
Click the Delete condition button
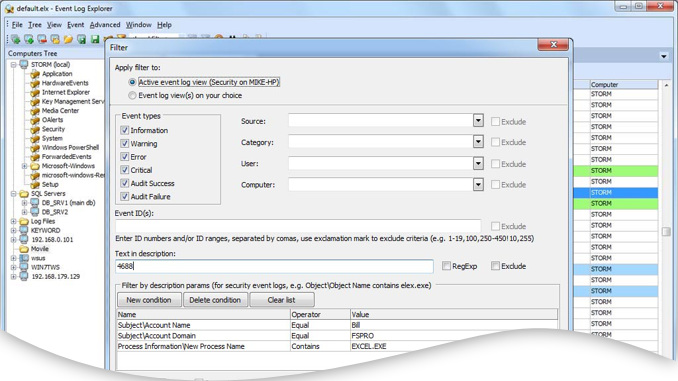click(x=215, y=300)
